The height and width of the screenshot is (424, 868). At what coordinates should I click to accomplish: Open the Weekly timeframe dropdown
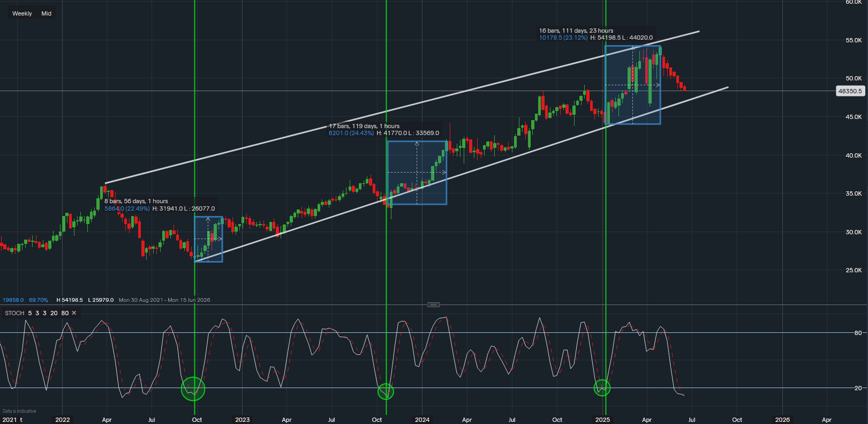[x=22, y=13]
